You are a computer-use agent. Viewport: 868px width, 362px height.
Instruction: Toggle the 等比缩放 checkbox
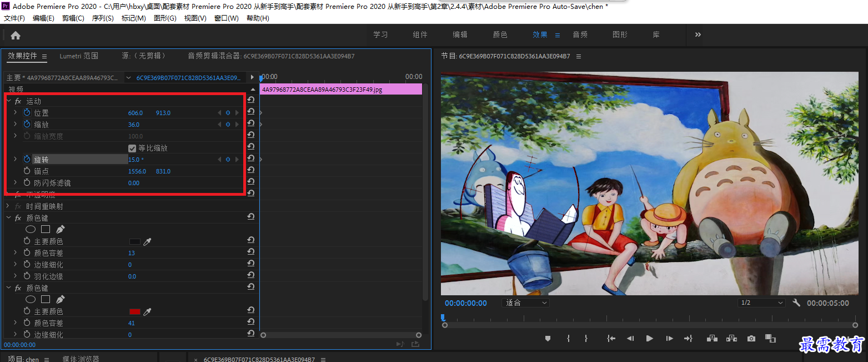click(x=132, y=148)
